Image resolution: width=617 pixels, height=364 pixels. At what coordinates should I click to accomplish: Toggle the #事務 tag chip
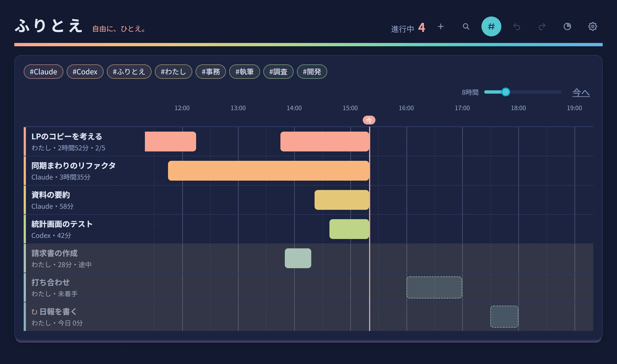coord(211,72)
